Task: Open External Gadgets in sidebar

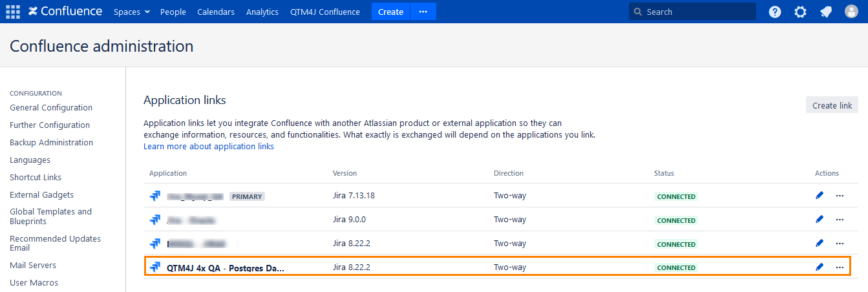Action: click(x=41, y=195)
